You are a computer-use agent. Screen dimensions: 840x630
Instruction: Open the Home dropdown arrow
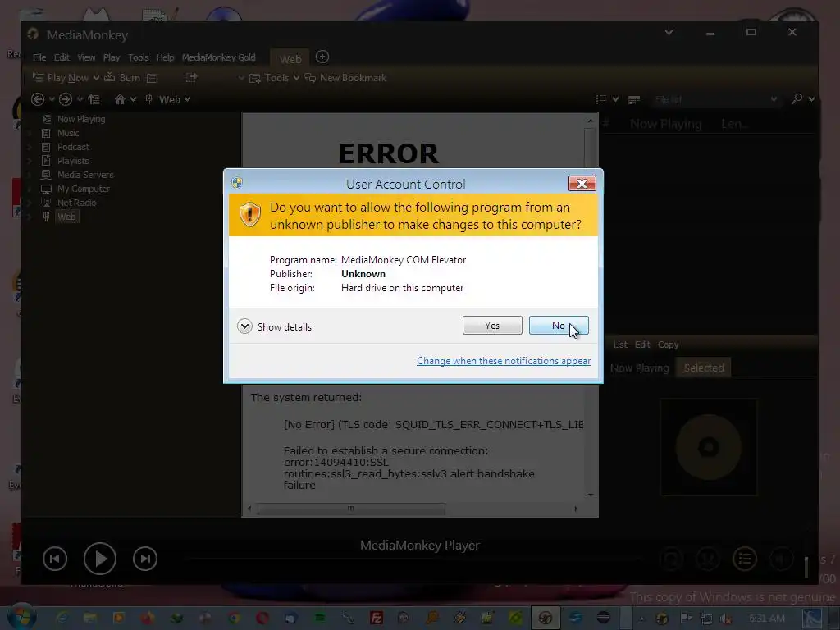click(x=134, y=99)
